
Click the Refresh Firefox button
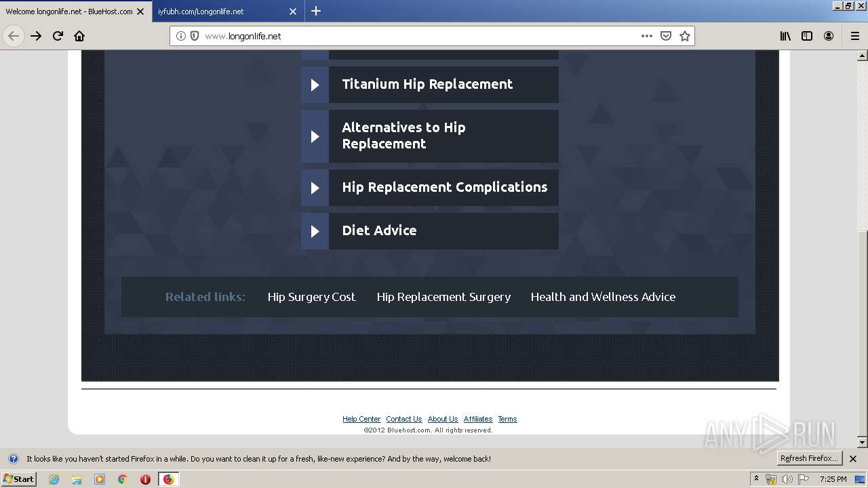(808, 459)
